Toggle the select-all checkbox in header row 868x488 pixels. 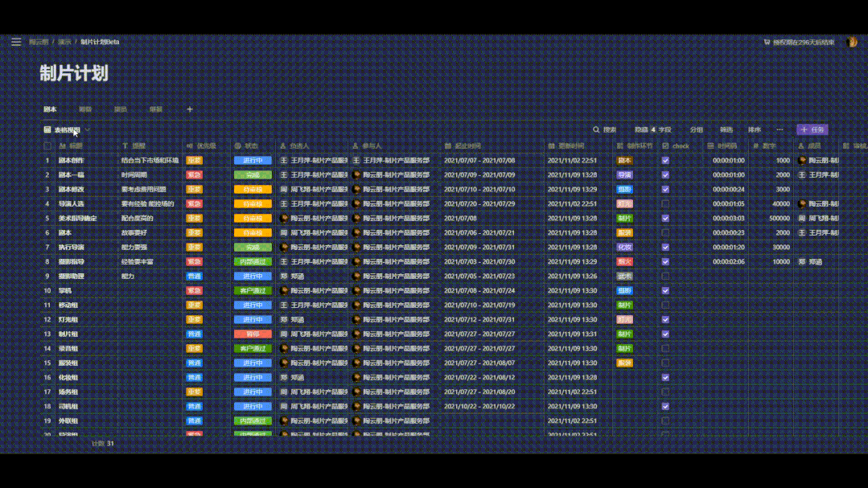[x=47, y=146]
